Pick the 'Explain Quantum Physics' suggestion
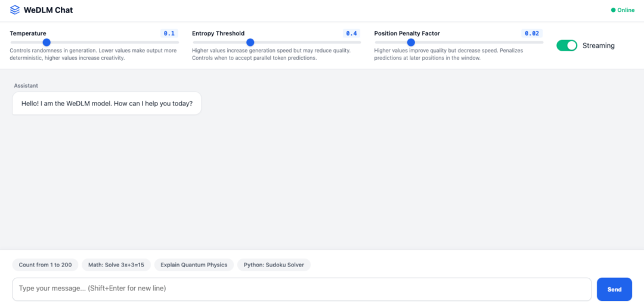 [x=194, y=265]
